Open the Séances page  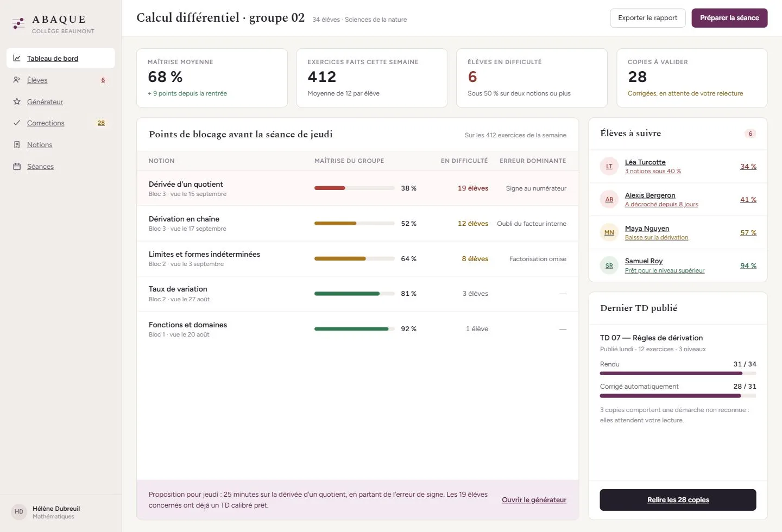click(61, 166)
